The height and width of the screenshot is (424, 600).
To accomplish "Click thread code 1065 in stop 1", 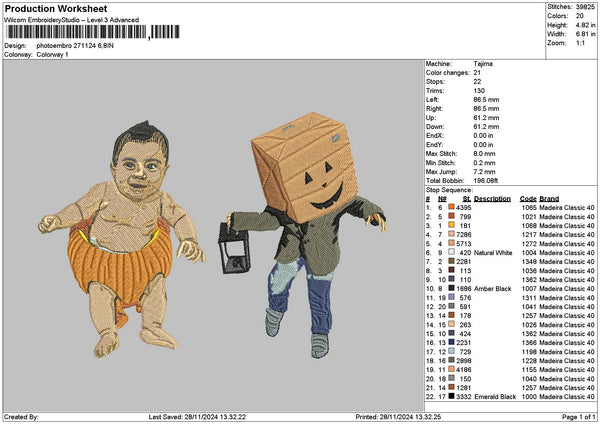I will (x=529, y=207).
